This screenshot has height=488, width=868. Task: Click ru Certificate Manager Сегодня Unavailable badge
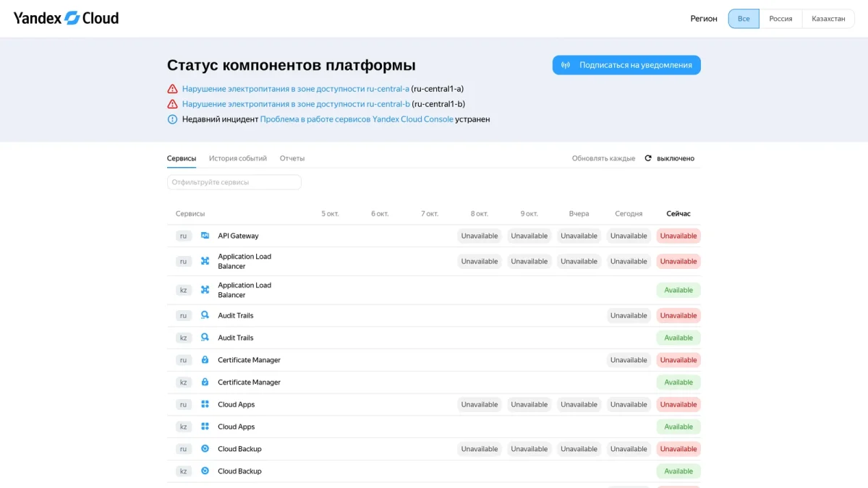click(x=629, y=360)
